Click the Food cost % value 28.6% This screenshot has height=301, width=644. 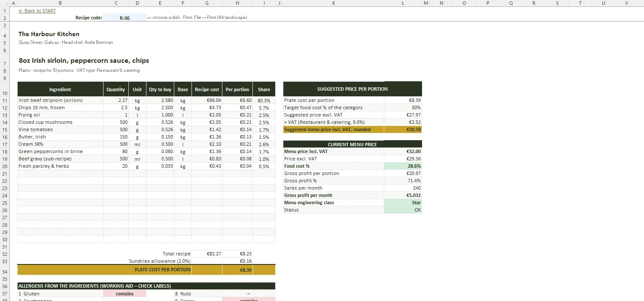pos(403,166)
